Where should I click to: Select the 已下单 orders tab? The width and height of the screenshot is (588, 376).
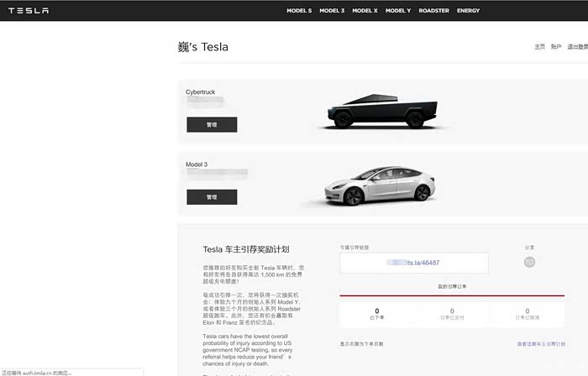(x=377, y=314)
